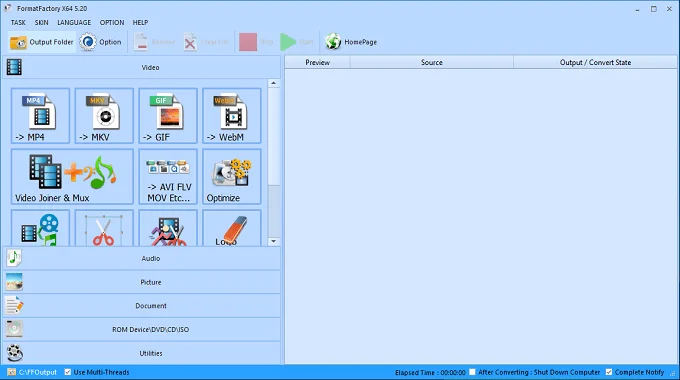680x380 pixels.
Task: Expand the ROM Device\DVD\CD\ISO section
Action: 142,329
